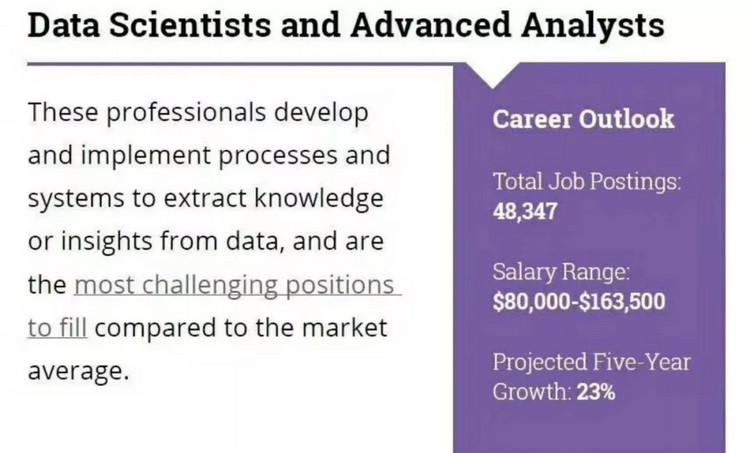Open the "most challenging positions" link
The height and width of the screenshot is (453, 750).
234,285
